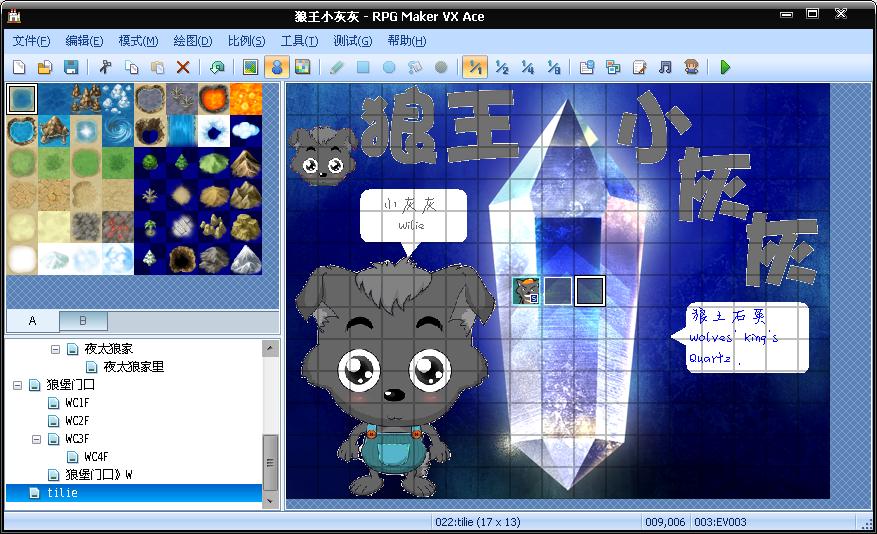Select the WC4F map in tree
Image resolution: width=877 pixels, height=534 pixels.
[x=96, y=457]
